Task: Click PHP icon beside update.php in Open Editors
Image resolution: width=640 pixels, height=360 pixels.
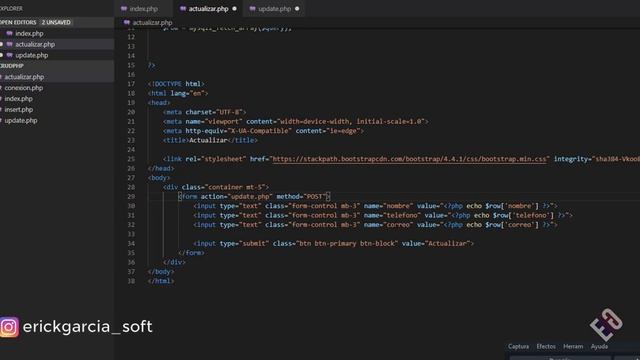Action: (x=9, y=56)
